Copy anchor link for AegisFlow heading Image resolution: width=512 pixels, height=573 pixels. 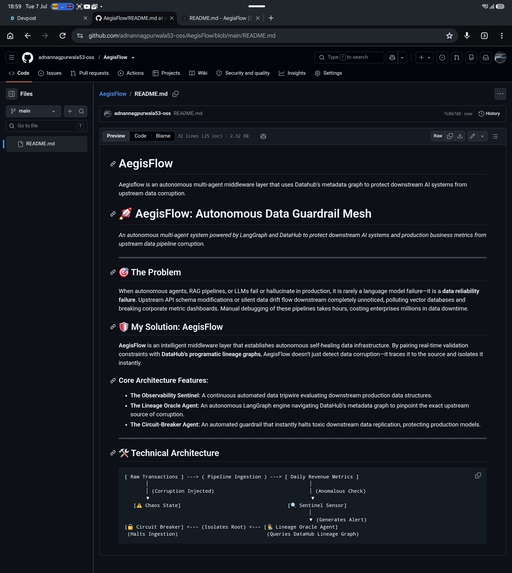[x=113, y=164]
